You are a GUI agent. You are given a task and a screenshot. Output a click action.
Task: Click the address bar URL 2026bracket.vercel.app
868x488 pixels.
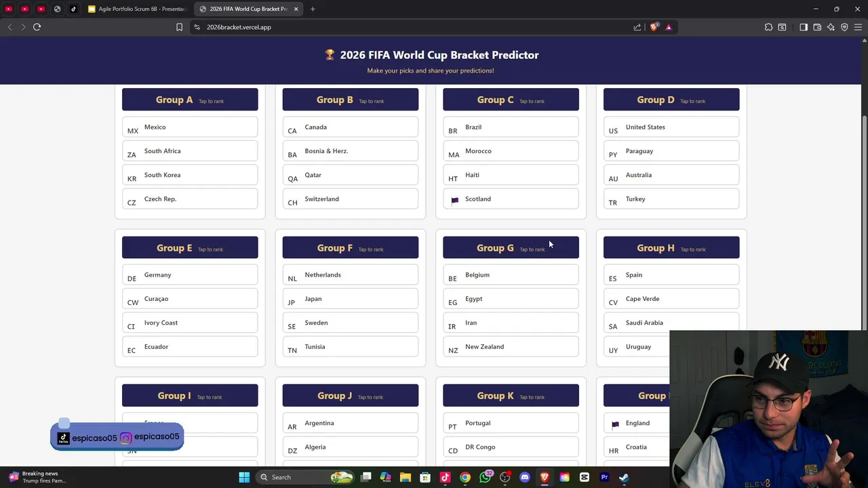239,27
